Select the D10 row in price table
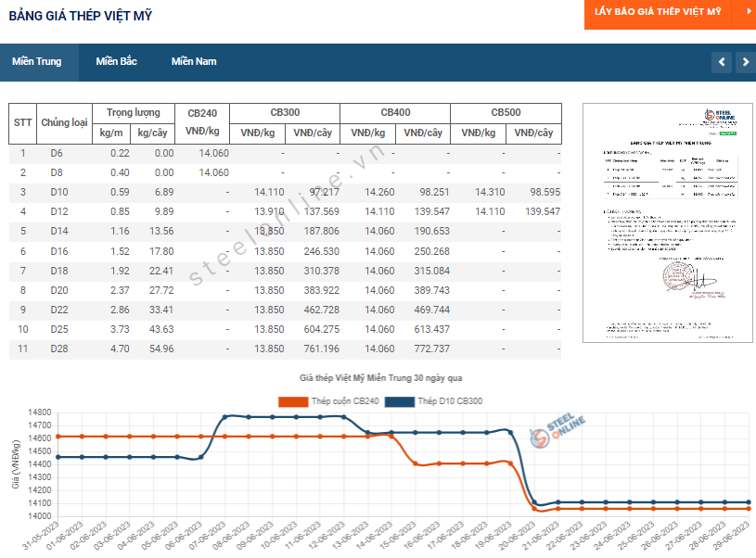Viewport: 756px width, 558px height. [59, 192]
